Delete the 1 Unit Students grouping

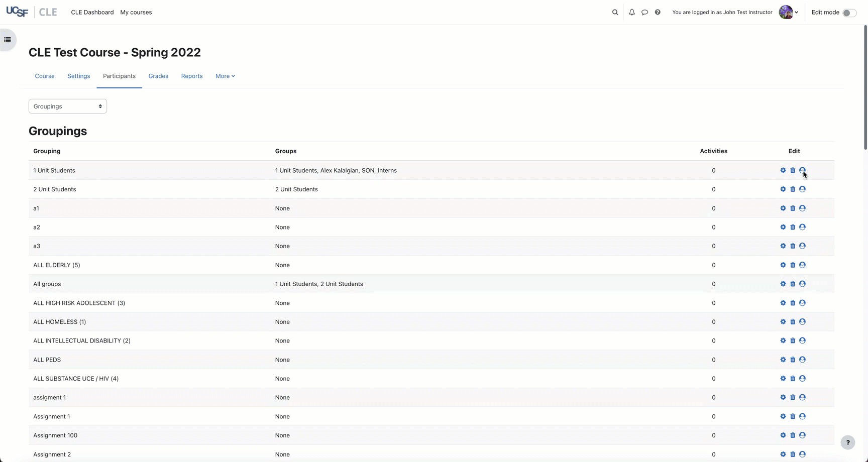(x=793, y=170)
